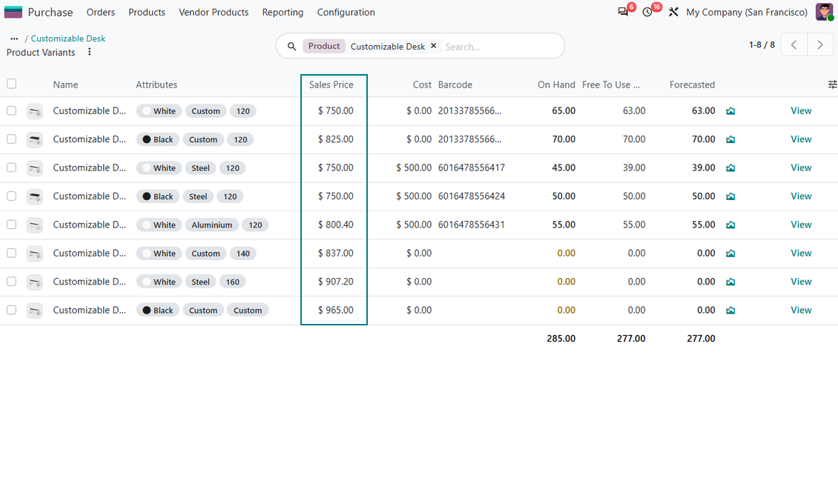Remove the Customizable Desk search filter
Screen dimensions: 838x504
coord(433,46)
